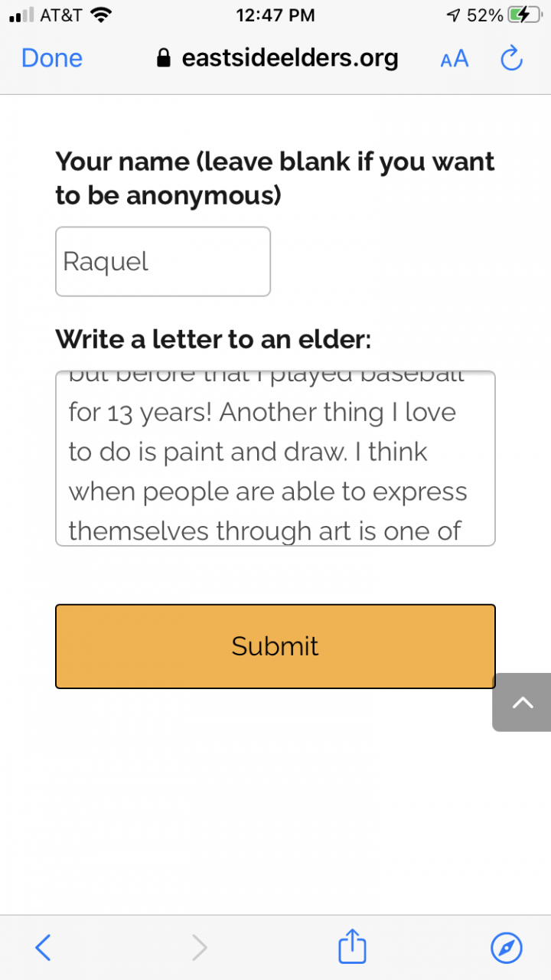
Task: Open the share sheet icon
Action: point(352,946)
